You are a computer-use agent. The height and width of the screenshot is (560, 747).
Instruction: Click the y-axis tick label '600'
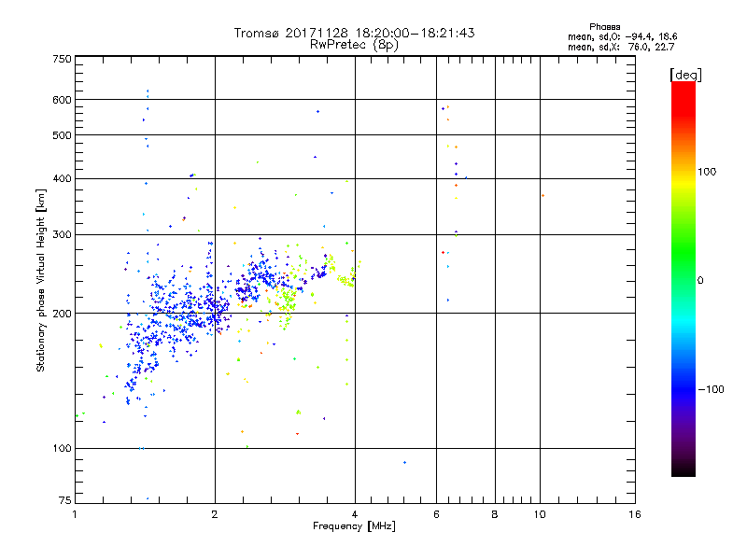tap(62, 100)
